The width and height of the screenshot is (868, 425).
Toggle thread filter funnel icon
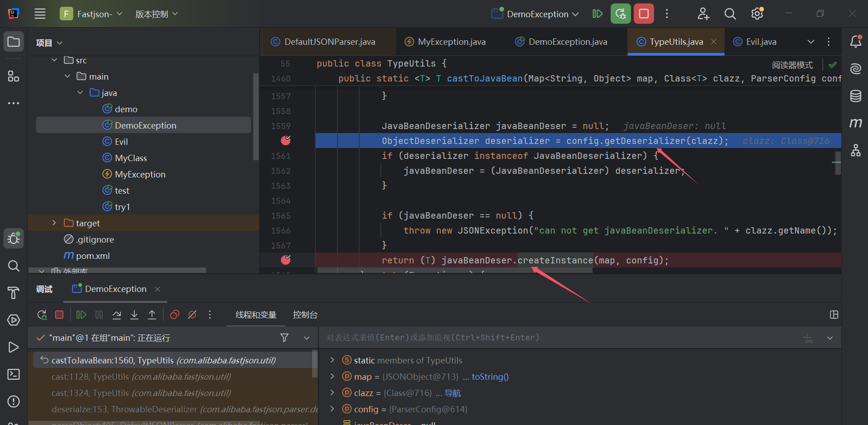pos(285,338)
